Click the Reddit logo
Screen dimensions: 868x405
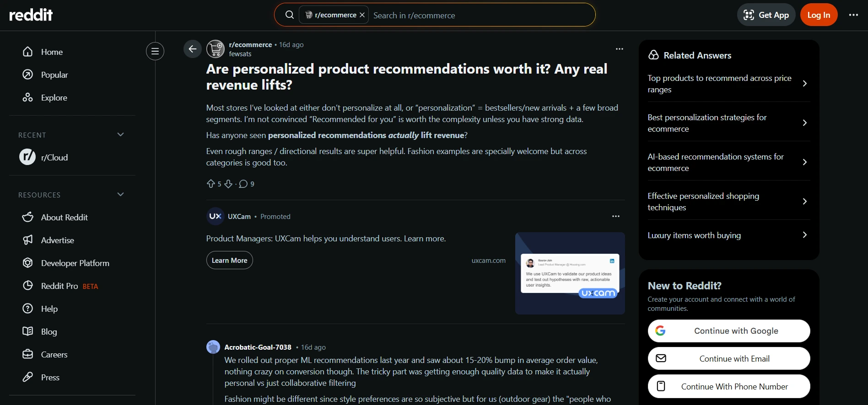tap(31, 15)
